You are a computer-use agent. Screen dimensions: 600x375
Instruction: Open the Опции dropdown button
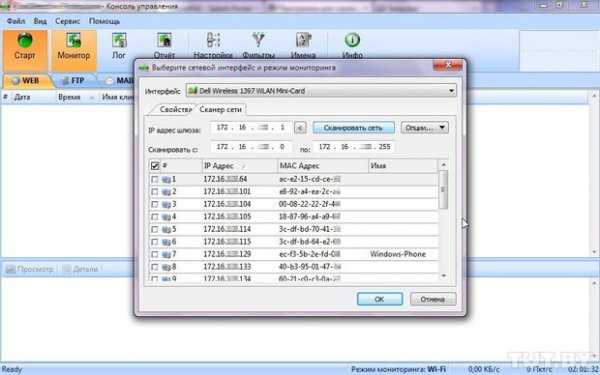coord(425,127)
